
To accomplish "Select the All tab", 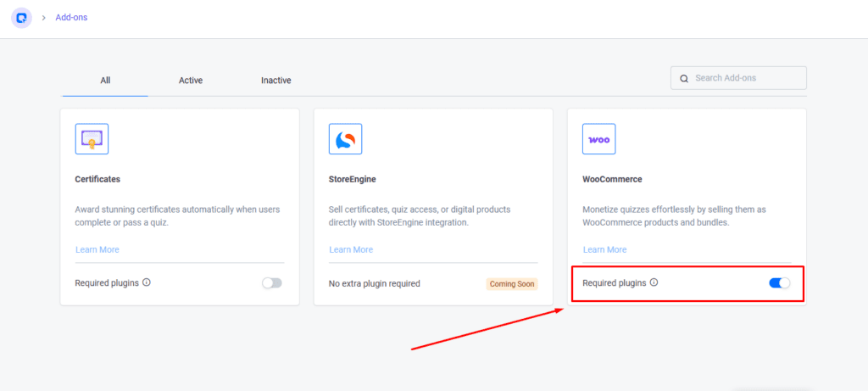I will pos(105,81).
